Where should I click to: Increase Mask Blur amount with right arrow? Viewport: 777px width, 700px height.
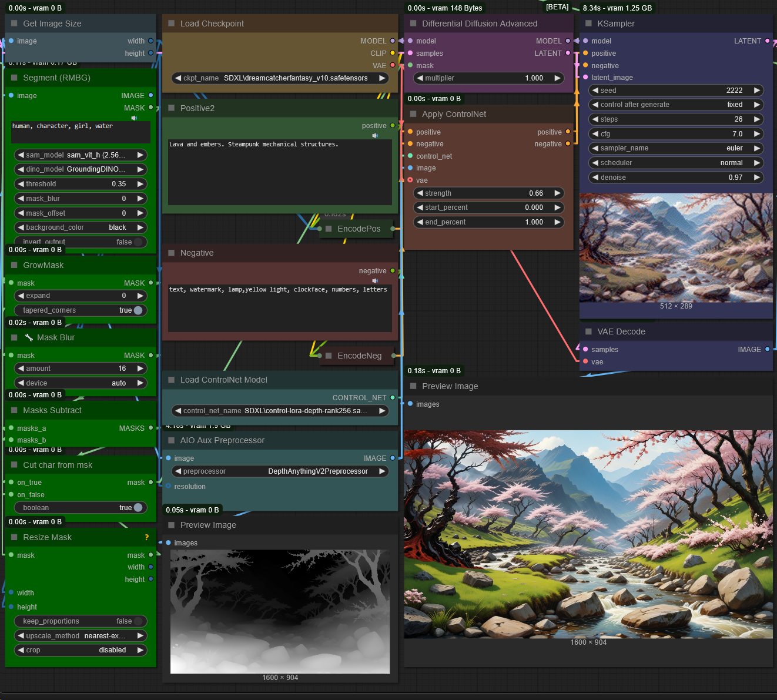(140, 369)
